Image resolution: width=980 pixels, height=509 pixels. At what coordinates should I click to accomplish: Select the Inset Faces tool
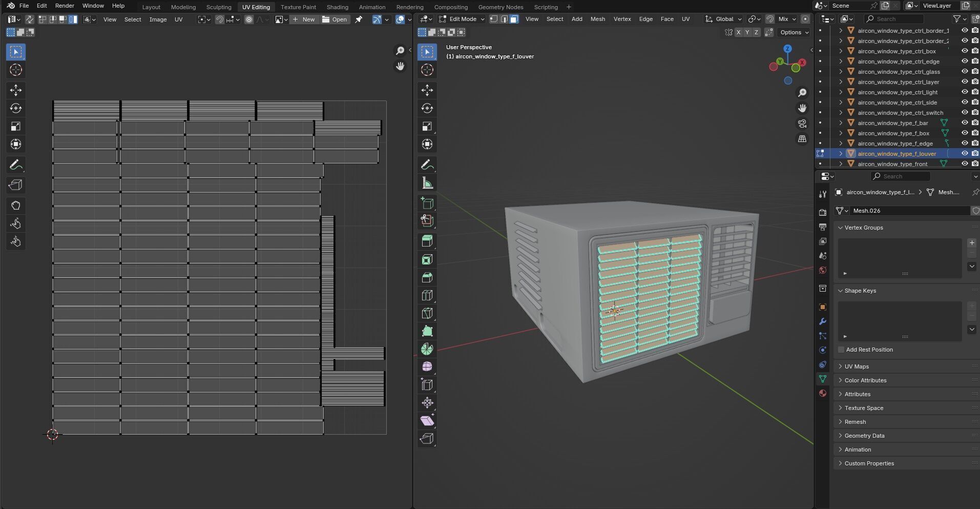[427, 259]
